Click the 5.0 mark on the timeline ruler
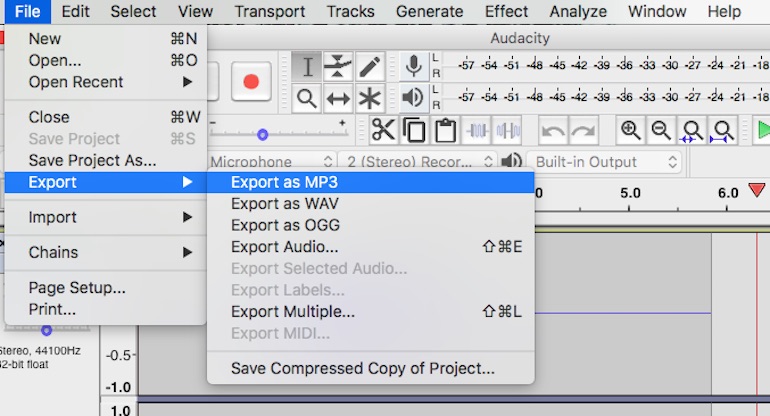The image size is (770, 416). pos(630,193)
